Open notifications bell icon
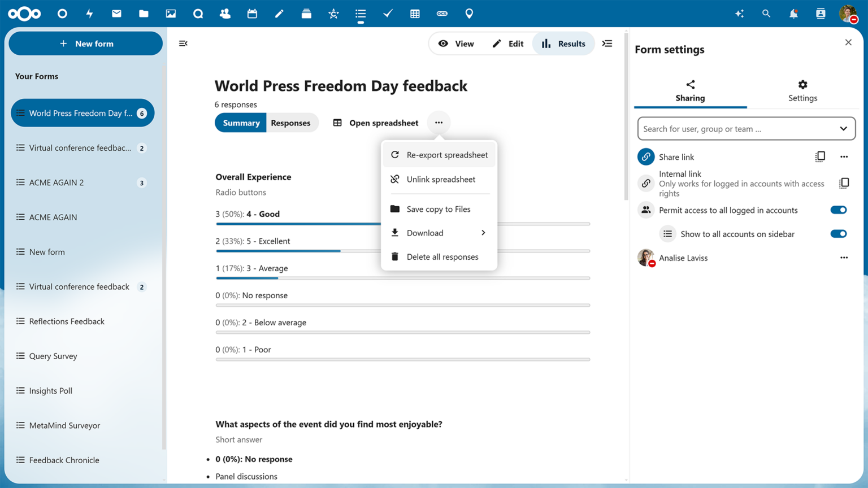Viewport: 868px width, 488px height. 793,14
